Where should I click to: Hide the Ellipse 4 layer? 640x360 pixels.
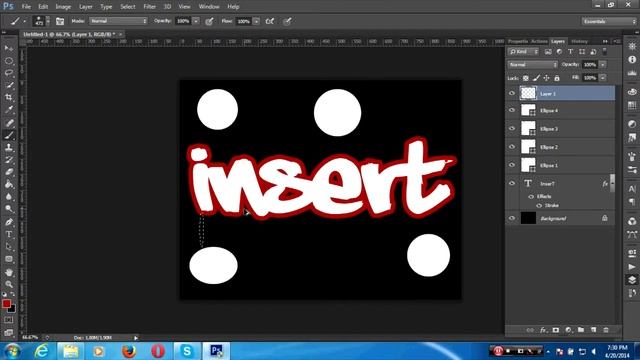coord(512,110)
